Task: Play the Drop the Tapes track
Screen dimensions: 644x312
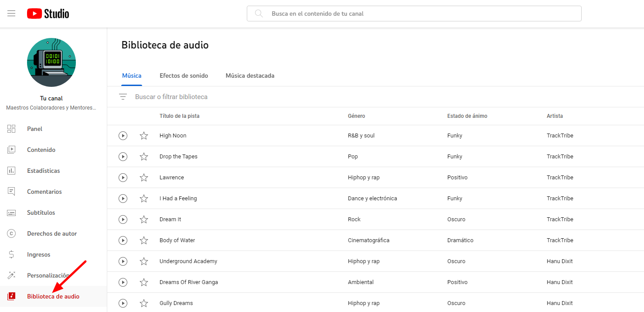Action: 123,157
